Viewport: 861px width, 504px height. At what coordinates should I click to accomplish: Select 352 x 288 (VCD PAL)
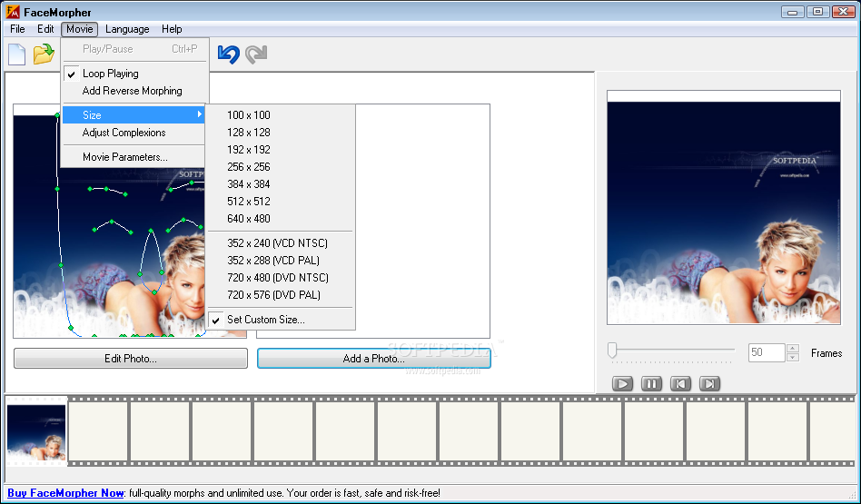click(281, 261)
